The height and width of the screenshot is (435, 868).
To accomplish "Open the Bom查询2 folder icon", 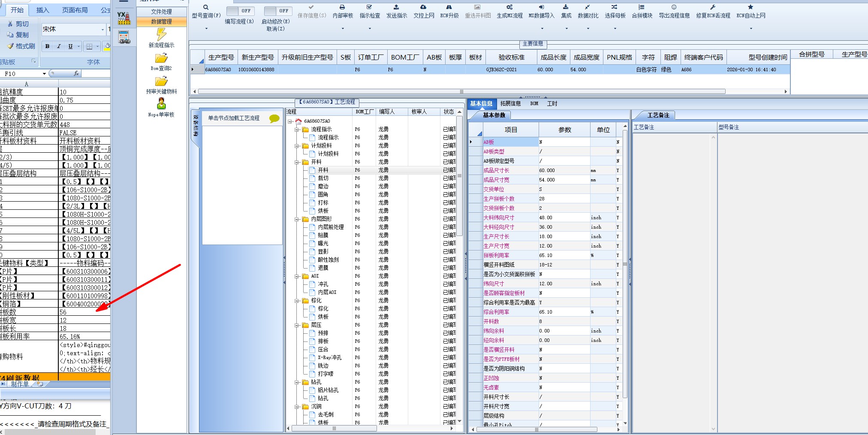I will [x=161, y=58].
